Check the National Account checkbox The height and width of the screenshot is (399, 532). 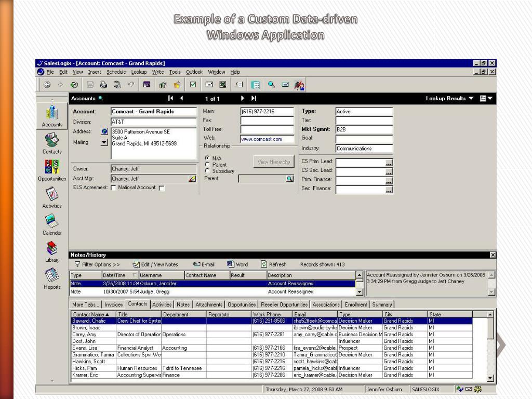click(x=162, y=188)
